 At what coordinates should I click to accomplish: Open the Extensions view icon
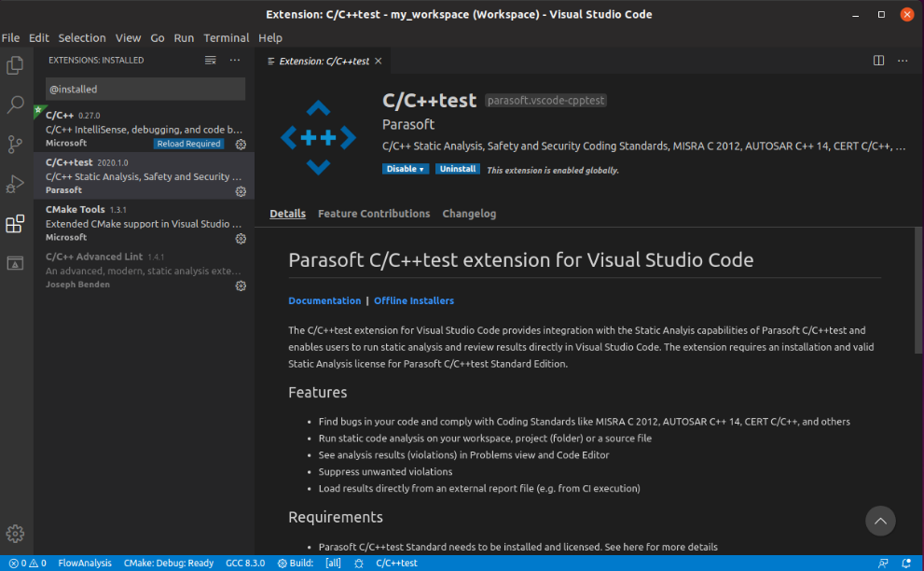15,224
